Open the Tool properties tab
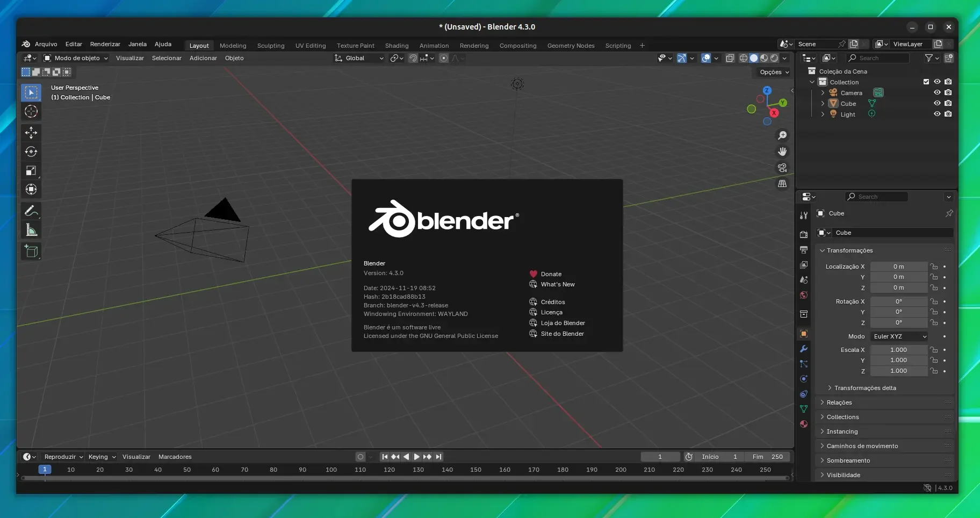 point(804,215)
